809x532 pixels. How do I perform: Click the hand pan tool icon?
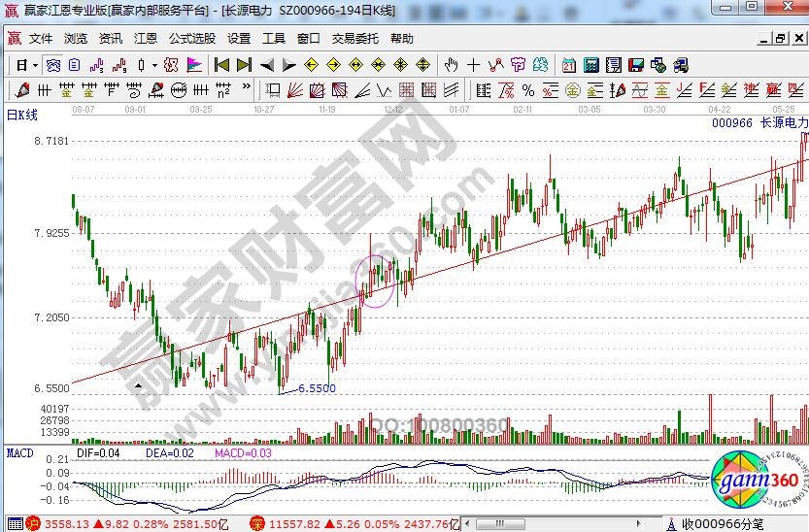(451, 65)
